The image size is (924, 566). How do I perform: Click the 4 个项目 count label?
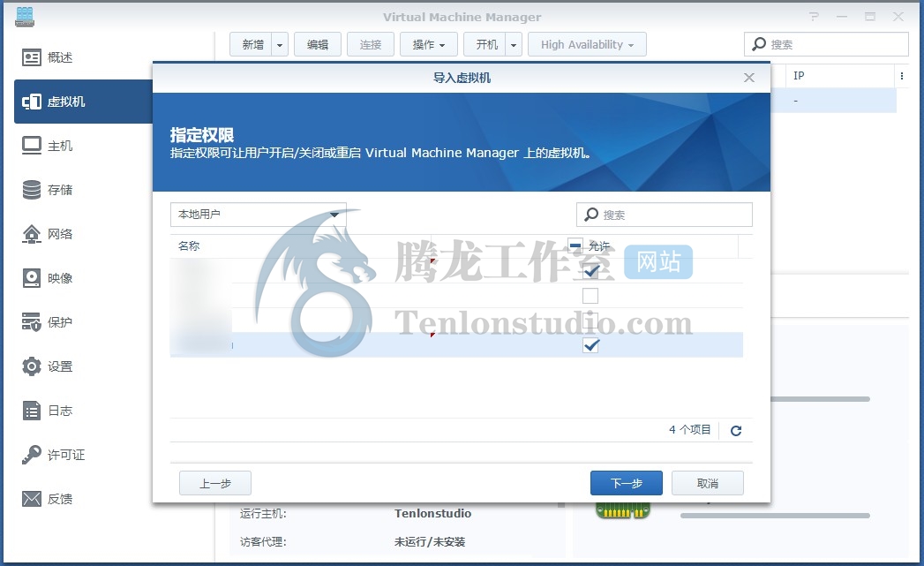click(689, 430)
